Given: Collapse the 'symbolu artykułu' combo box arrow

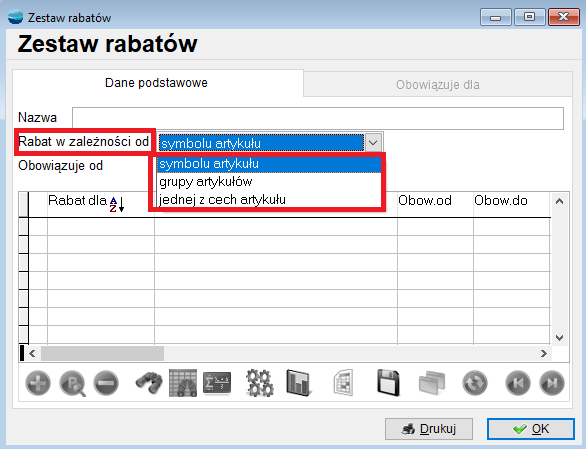Looking at the screenshot, I should [x=373, y=143].
